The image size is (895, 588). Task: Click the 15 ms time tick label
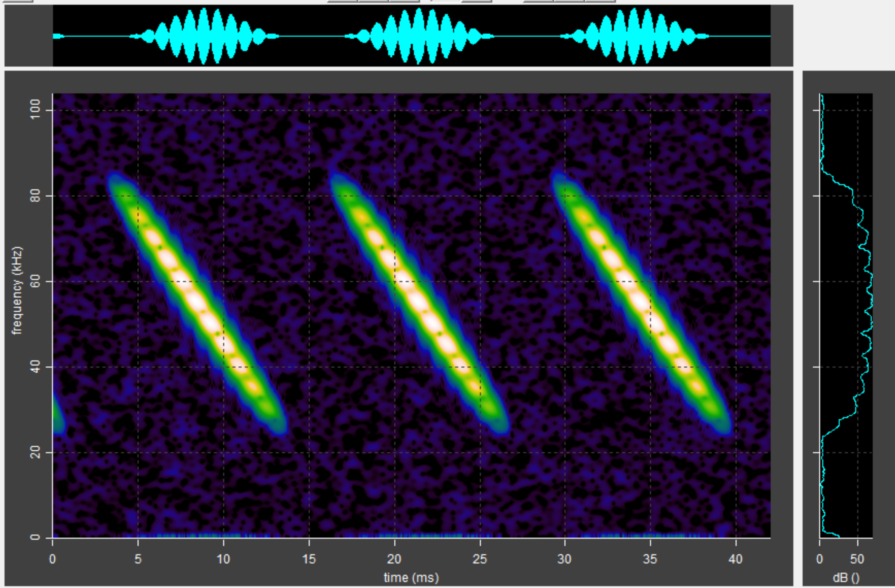[x=309, y=559]
